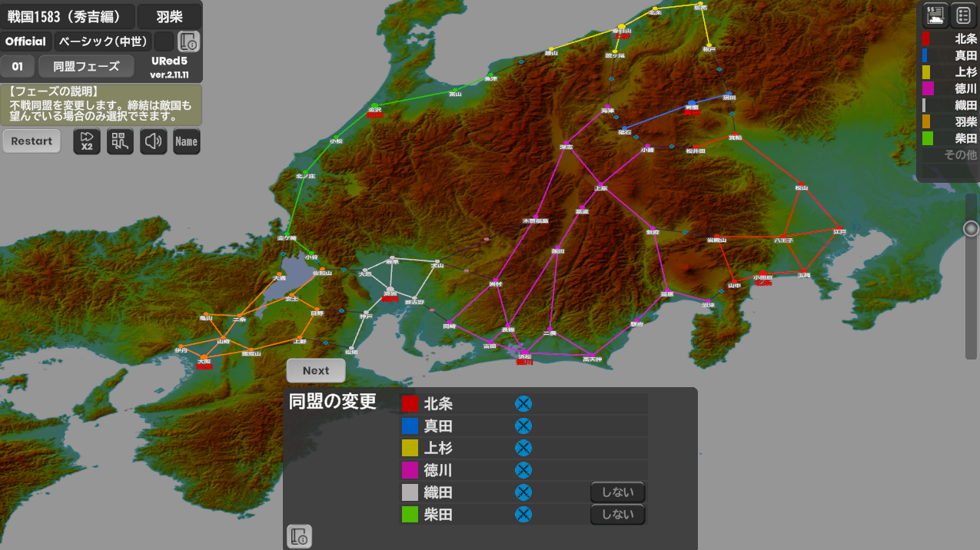Open the help book icon in alliance panel

(x=299, y=536)
